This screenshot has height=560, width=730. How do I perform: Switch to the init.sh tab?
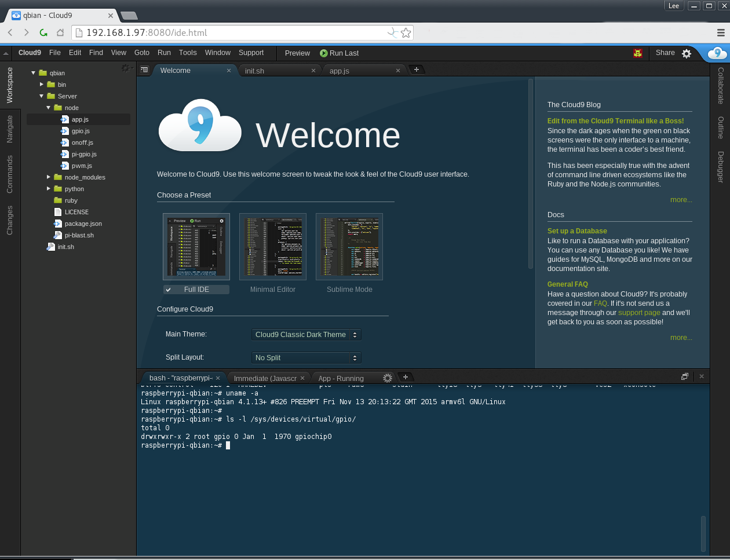(x=281, y=71)
